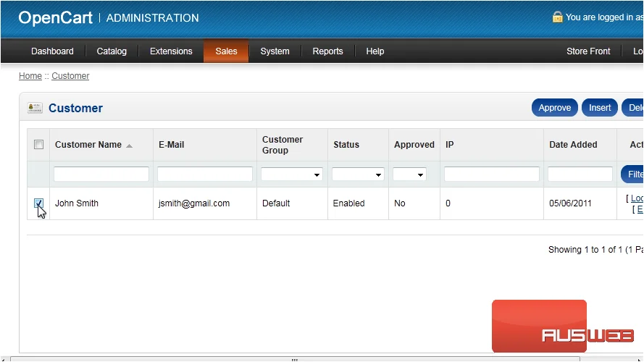This screenshot has height=362, width=644.
Task: Sort by the IP column header
Action: pos(450,145)
